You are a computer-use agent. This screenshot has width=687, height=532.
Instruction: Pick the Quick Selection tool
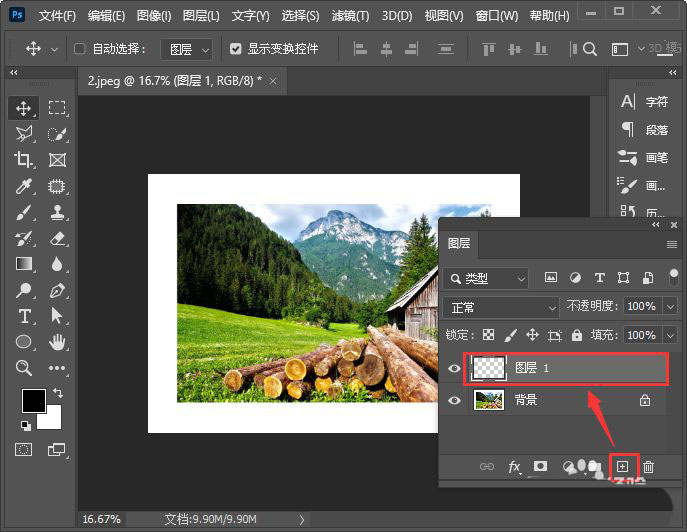[x=57, y=134]
